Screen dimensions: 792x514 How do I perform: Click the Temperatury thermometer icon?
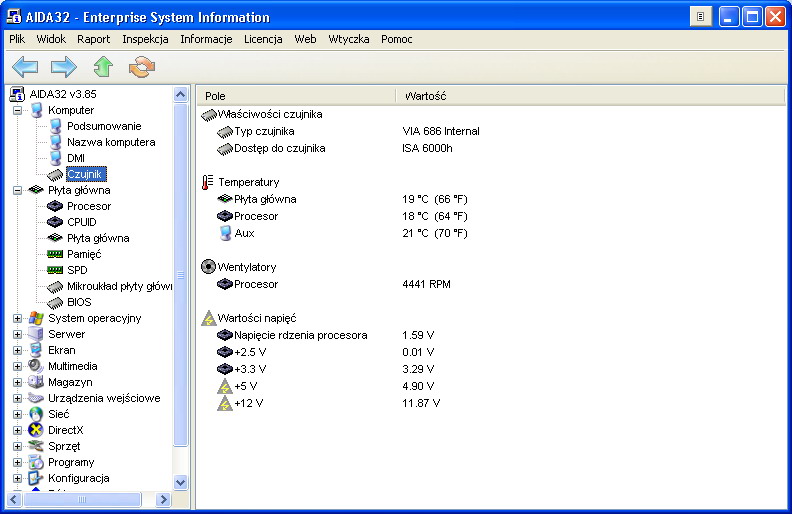pyautogui.click(x=207, y=182)
